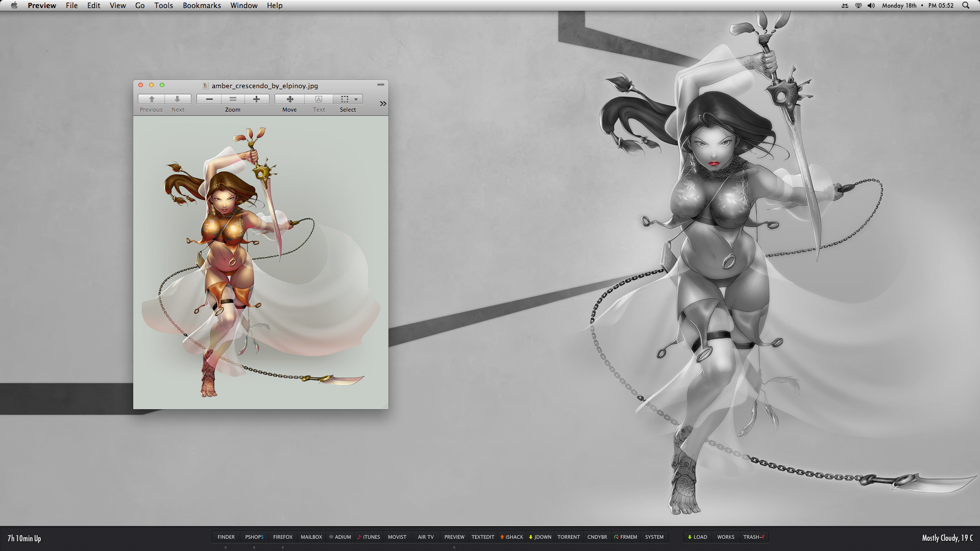Image resolution: width=980 pixels, height=551 pixels.
Task: Open the Bookmarks menu
Action: (202, 5)
